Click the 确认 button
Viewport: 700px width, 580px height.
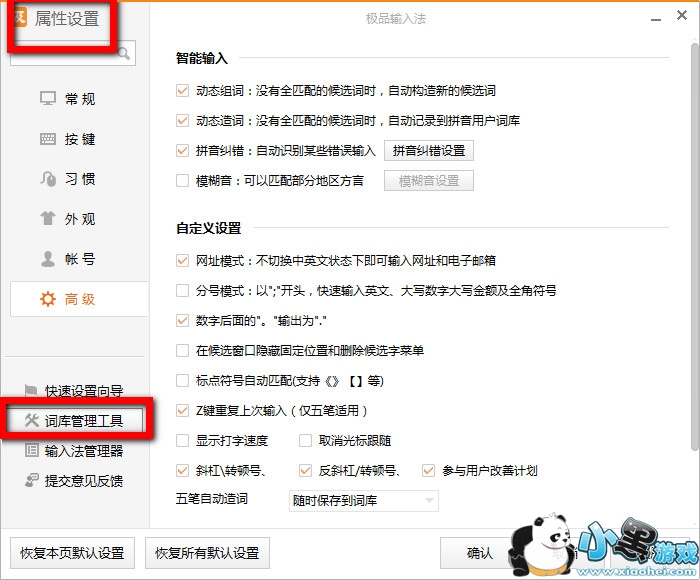tap(479, 553)
